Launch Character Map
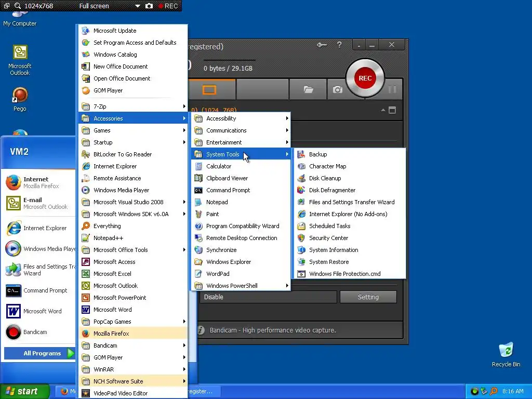 coord(349,166)
